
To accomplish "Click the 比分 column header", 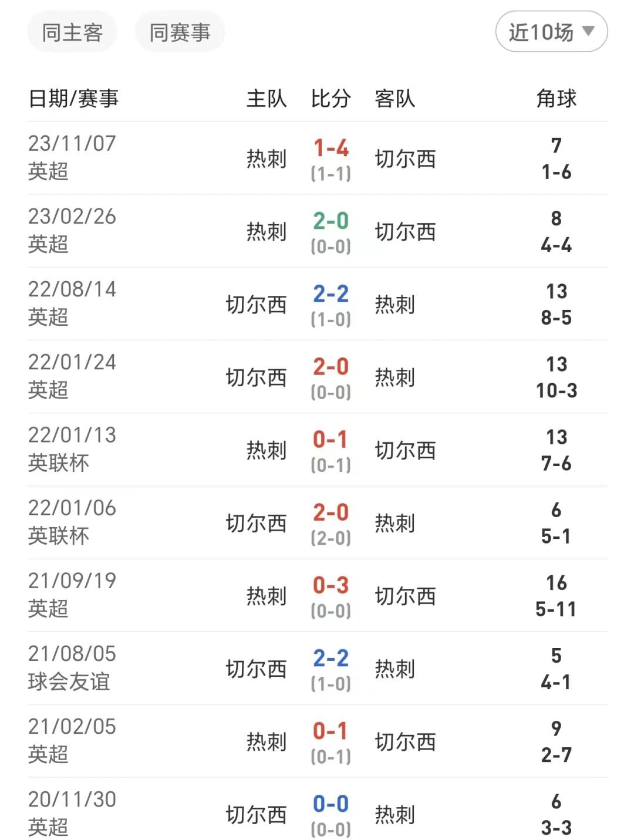I will click(x=331, y=98).
